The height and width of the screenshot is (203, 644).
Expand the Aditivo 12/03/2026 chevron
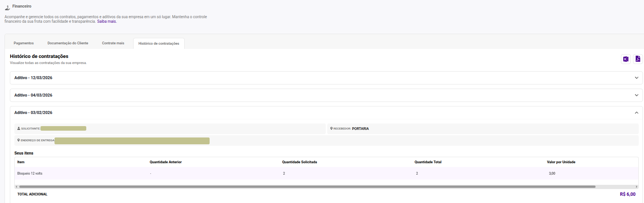(x=636, y=78)
